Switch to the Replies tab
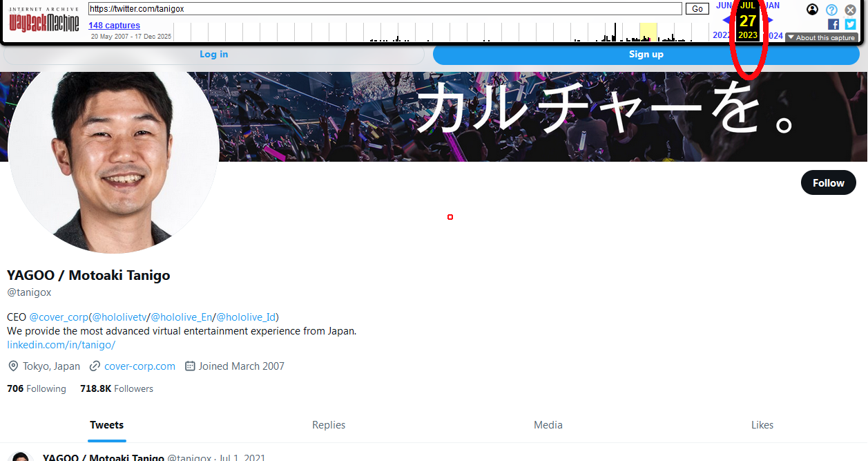Viewport: 868px width, 461px height. (x=329, y=425)
